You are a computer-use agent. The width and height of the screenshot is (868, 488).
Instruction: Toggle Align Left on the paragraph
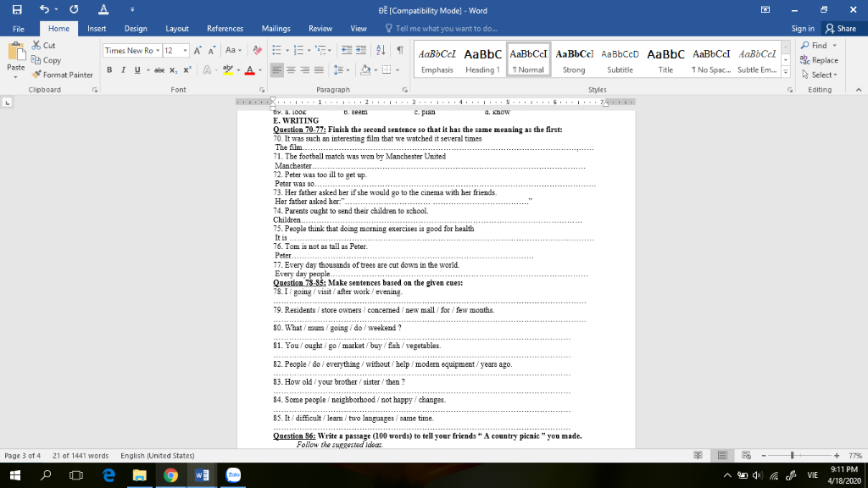pos(277,69)
